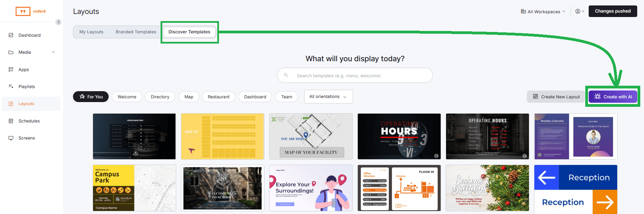Viewport: 644px width, 214px height.
Task: Select the Discover Templates tab
Action: 189,32
